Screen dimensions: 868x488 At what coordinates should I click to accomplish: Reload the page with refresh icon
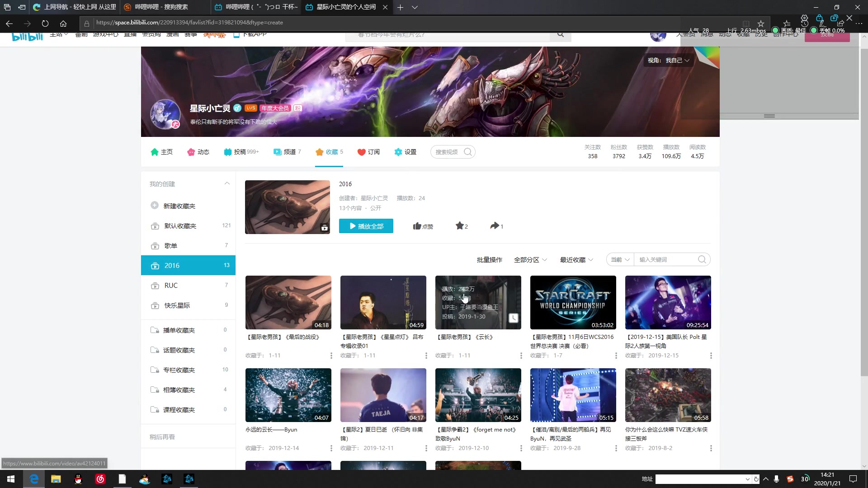tap(45, 23)
